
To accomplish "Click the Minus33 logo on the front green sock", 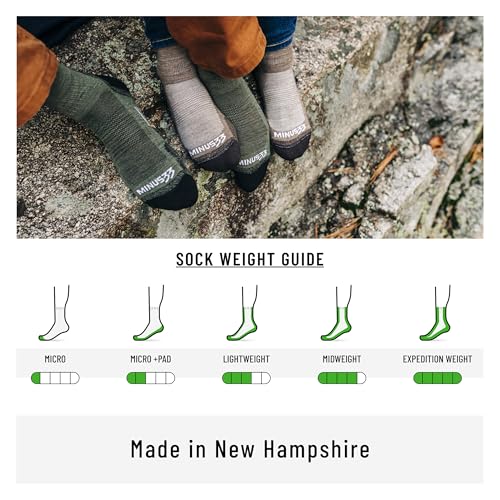I will (x=155, y=182).
